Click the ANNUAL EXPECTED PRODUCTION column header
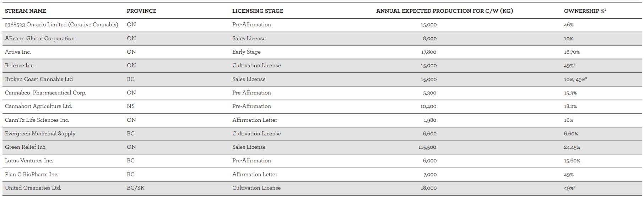Viewport: 644px width, 197px height. (x=444, y=11)
